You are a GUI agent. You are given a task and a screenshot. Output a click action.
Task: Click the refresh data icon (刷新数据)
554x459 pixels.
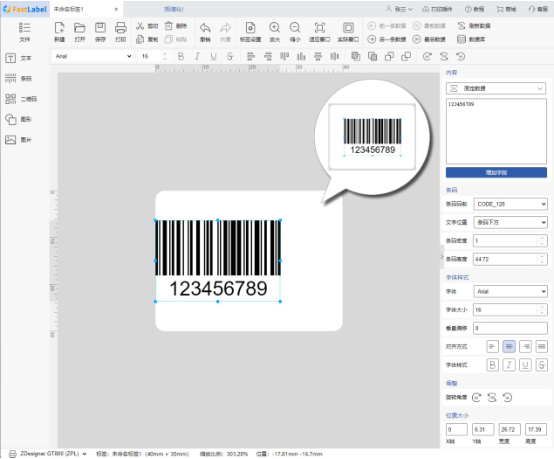(x=461, y=26)
